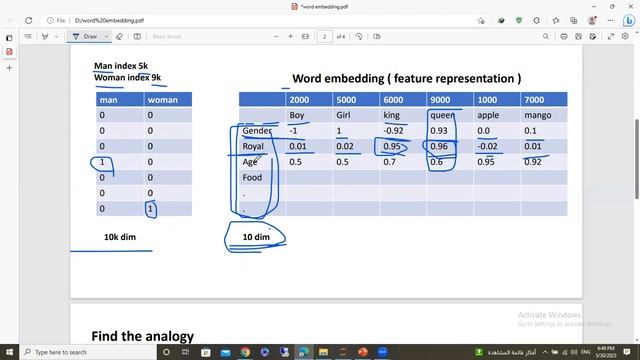Open Tab actions menu in vertical tabs
Viewport: 640px width, 360px height.
(9, 38)
